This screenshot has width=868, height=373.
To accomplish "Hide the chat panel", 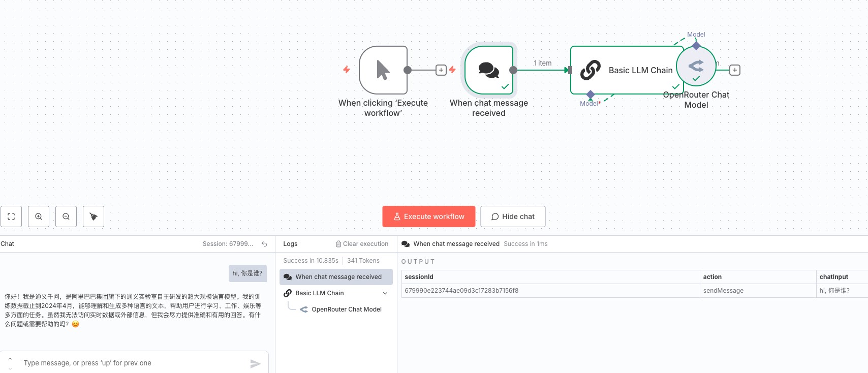I will 513,216.
